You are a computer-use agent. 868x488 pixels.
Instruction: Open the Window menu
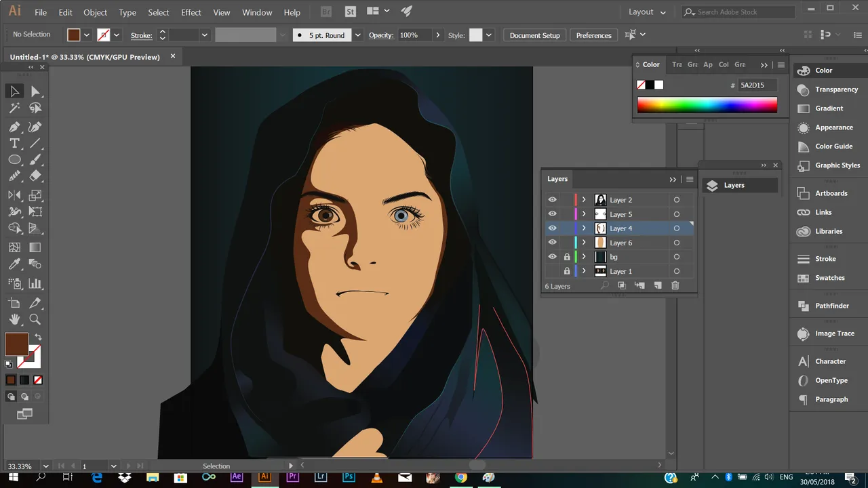point(257,12)
